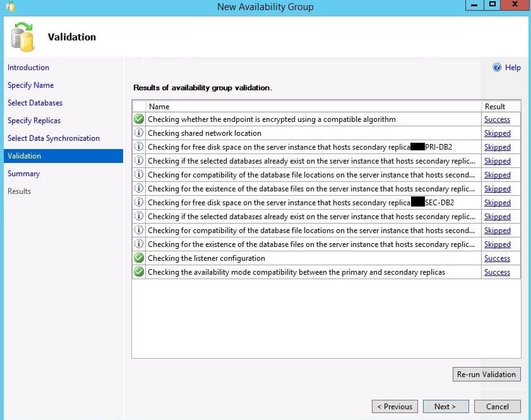Click green check icon for listener configuration

point(139,258)
